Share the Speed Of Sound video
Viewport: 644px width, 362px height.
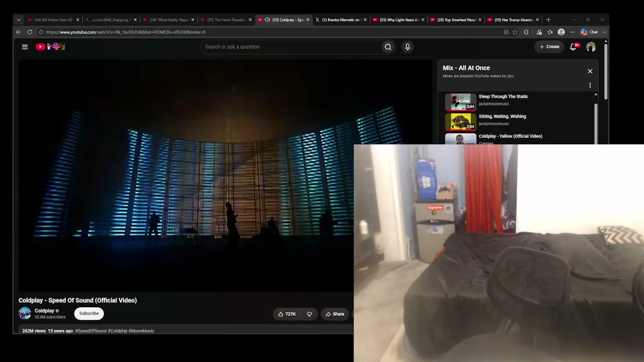point(335,314)
